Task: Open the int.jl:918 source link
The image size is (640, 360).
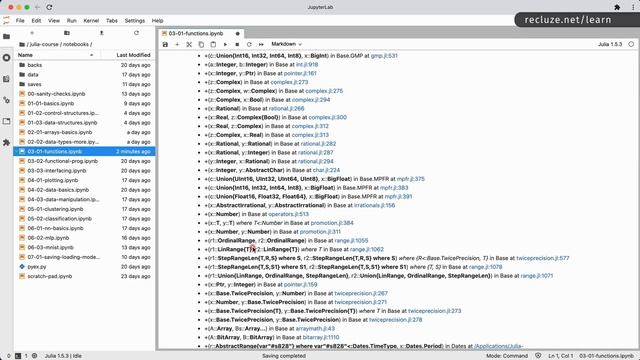Action: coord(307,64)
